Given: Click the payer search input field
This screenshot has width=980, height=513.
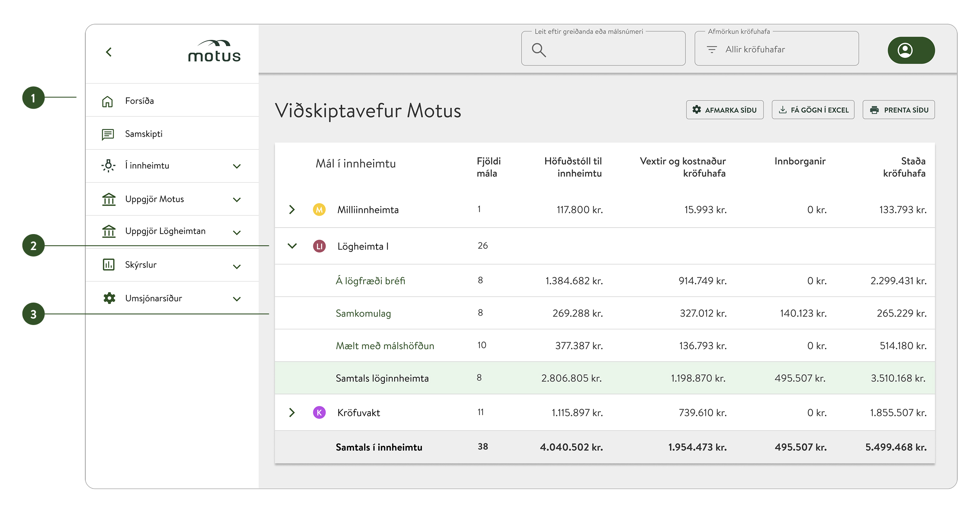Looking at the screenshot, I should (612, 49).
